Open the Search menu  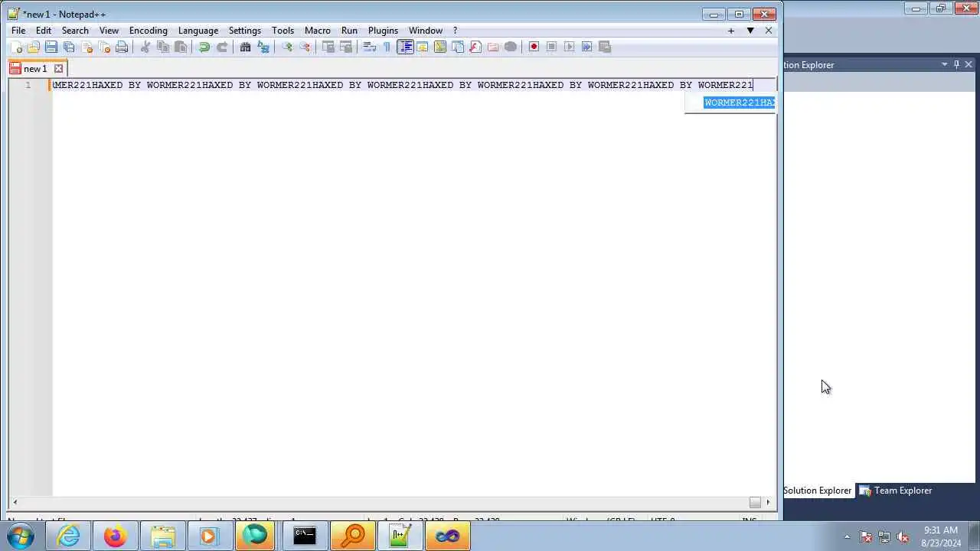click(x=75, y=31)
